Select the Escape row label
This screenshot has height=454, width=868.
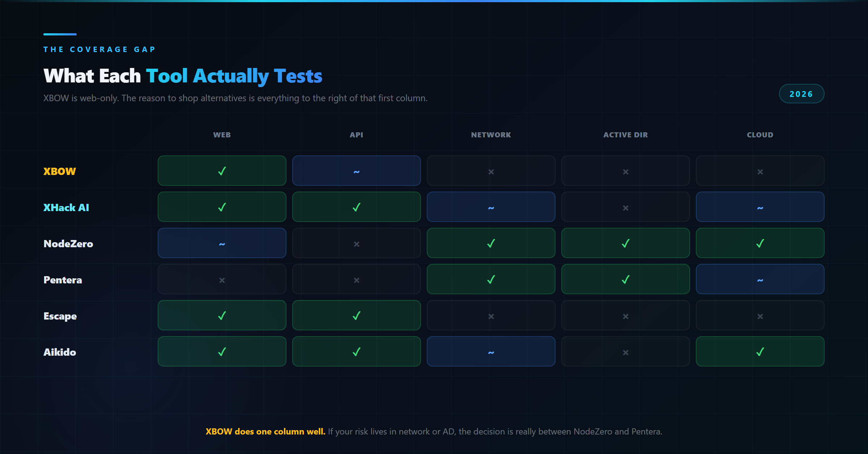[x=60, y=316]
